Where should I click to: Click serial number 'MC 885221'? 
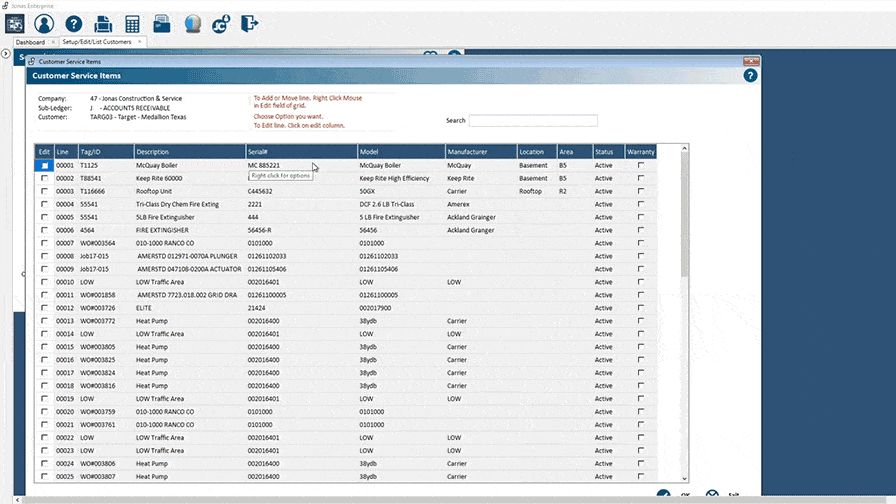264,165
